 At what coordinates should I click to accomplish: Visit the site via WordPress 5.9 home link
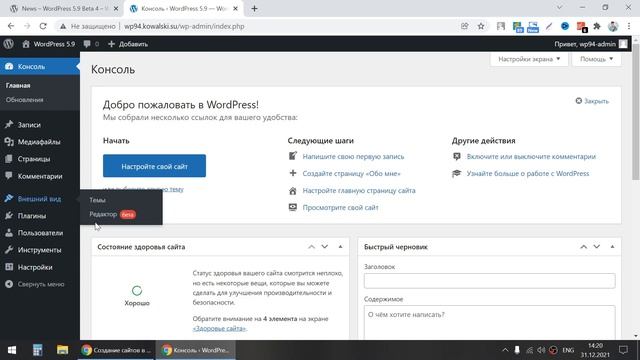coord(49,44)
